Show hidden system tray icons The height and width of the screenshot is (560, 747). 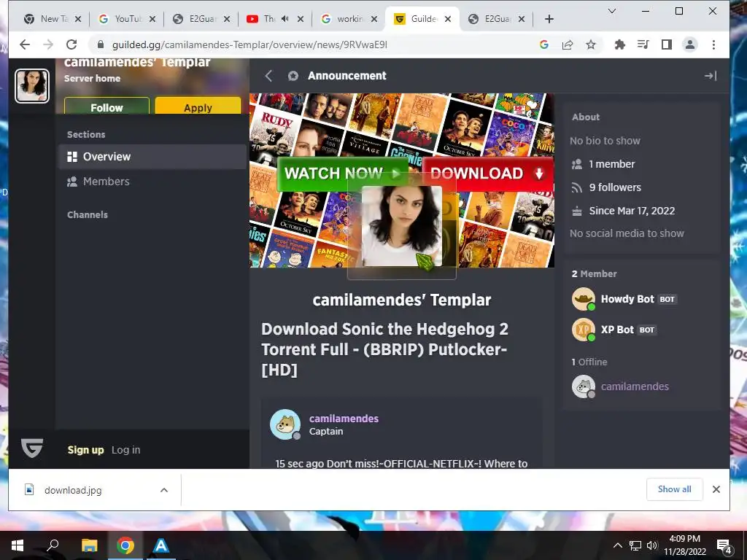click(x=617, y=545)
